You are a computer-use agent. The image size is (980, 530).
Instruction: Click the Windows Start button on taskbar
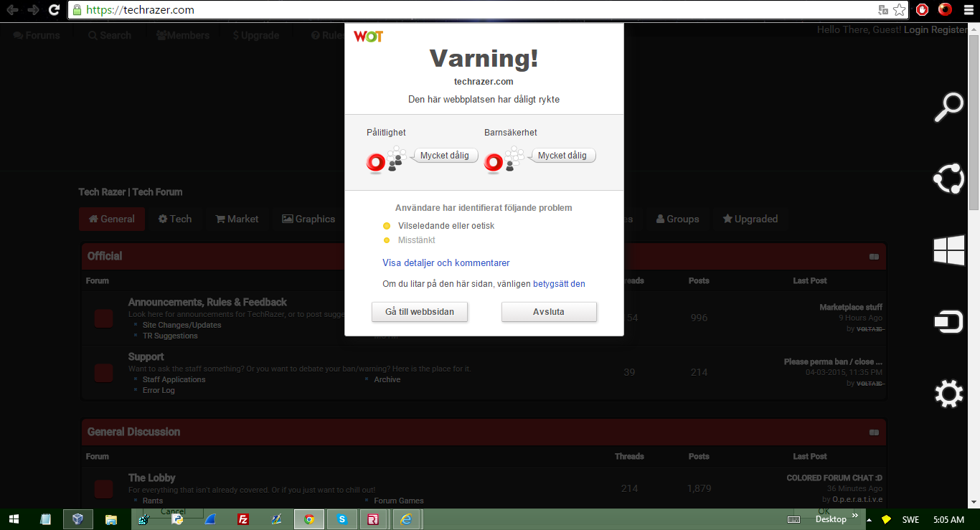click(14, 519)
